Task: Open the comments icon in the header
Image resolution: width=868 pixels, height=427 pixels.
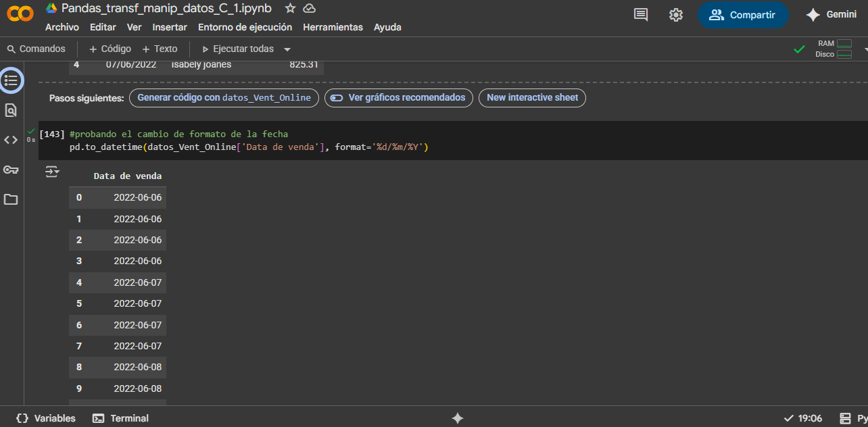Action: [641, 15]
